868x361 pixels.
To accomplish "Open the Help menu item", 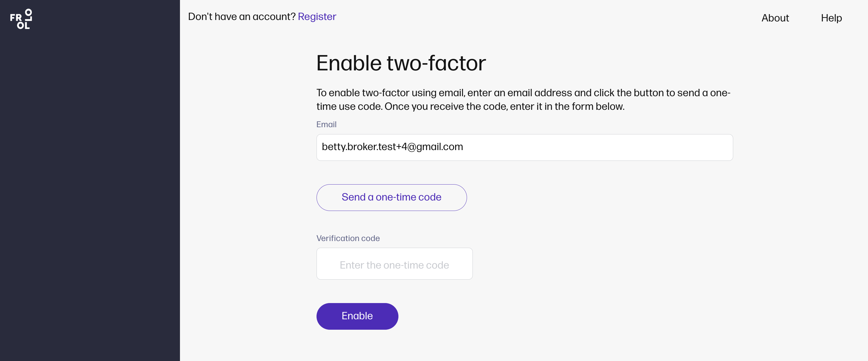I will [x=831, y=18].
